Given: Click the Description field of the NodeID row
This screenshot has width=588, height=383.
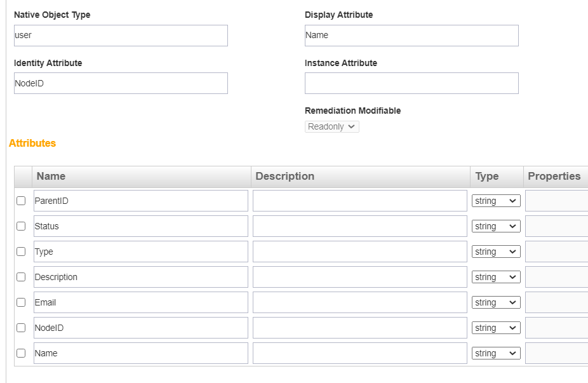Looking at the screenshot, I should pos(359,328).
